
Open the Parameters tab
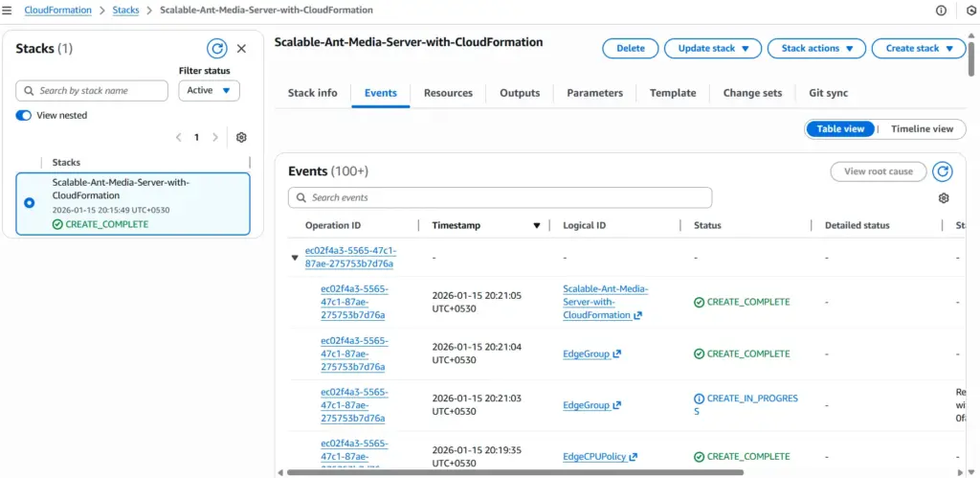click(x=595, y=93)
